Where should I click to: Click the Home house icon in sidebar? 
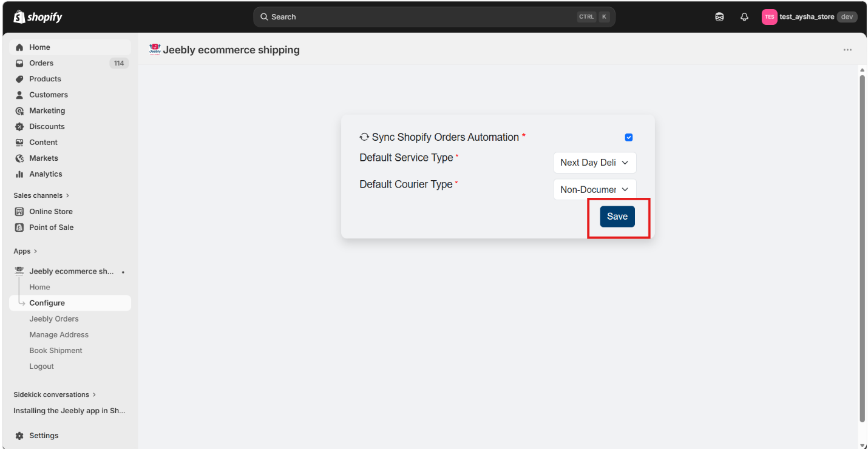pos(19,47)
